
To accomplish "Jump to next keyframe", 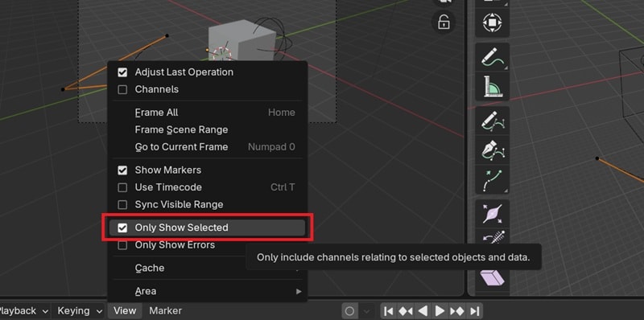I will [x=456, y=311].
